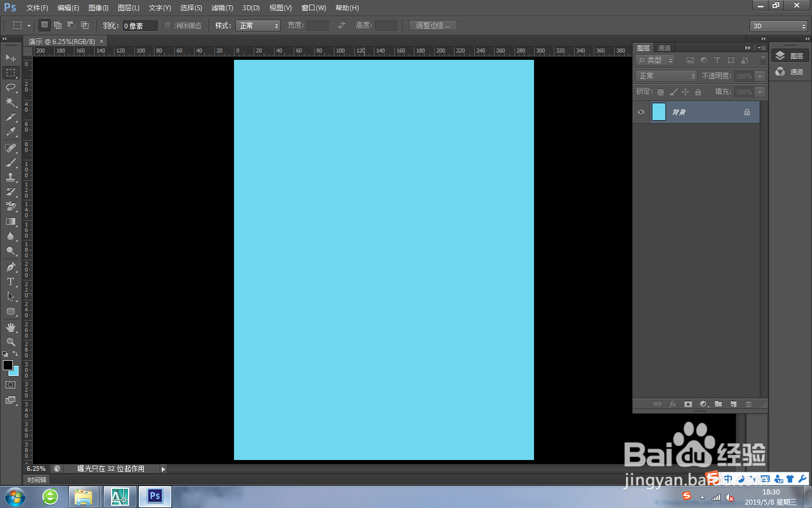This screenshot has height=508, width=812.
Task: Select the Horizontal Type tool
Action: (x=11, y=282)
